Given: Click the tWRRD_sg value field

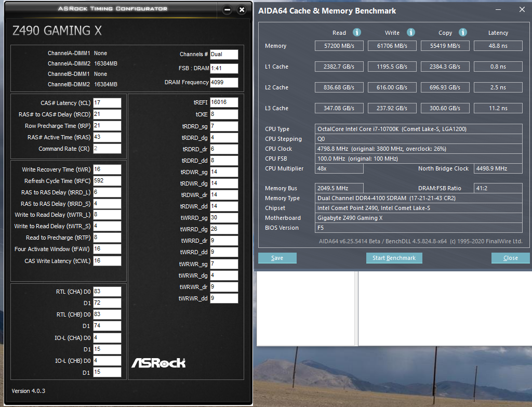Looking at the screenshot, I should pyautogui.click(x=224, y=218).
